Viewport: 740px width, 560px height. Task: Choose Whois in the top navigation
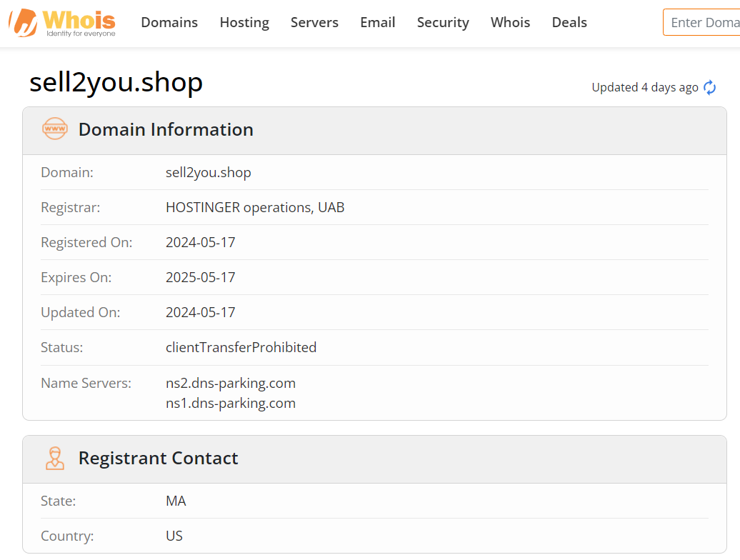(510, 23)
